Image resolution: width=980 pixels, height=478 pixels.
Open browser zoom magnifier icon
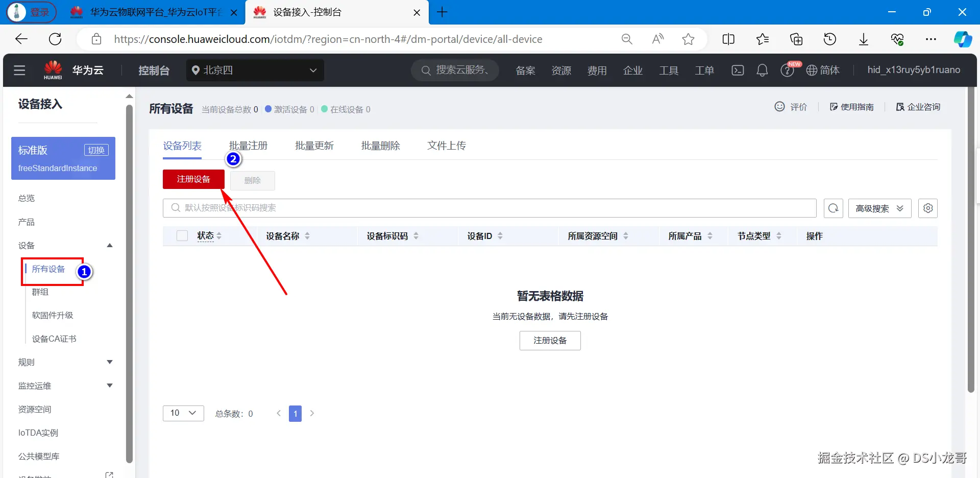627,39
